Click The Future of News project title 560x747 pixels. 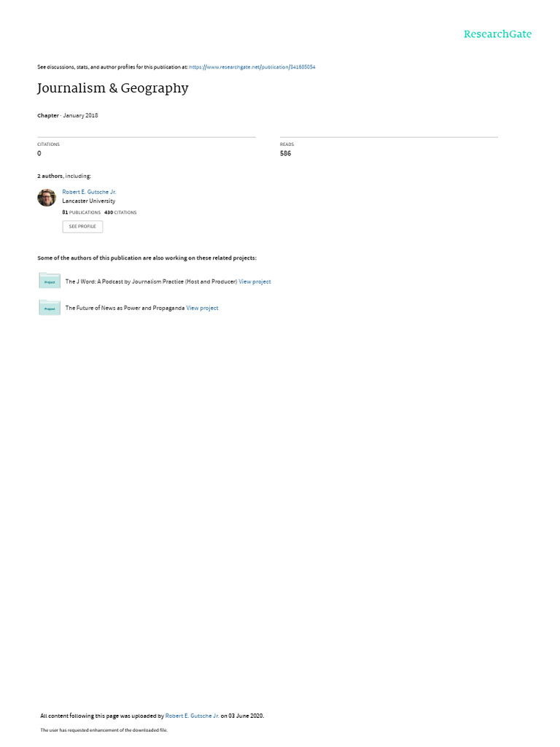pos(125,309)
